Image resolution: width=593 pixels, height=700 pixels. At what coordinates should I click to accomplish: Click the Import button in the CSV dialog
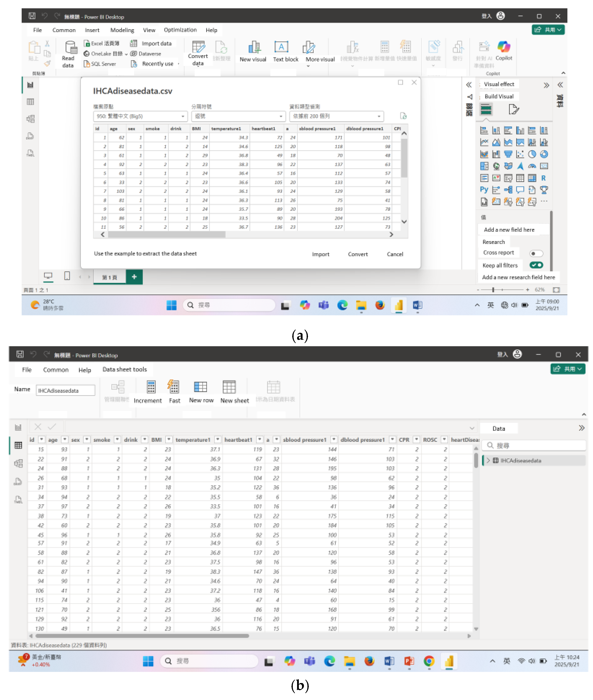[x=320, y=254]
